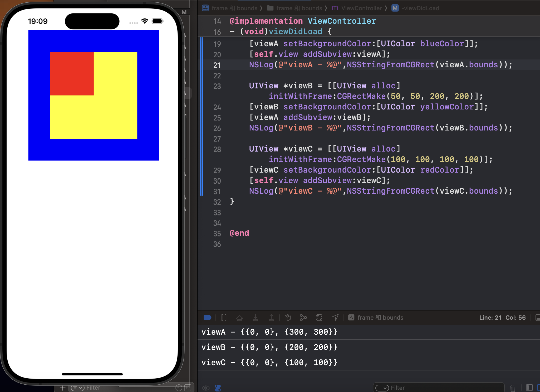The image size is (540, 392).
Task: Open Environment Overrides in debug bar
Action: tap(319, 318)
